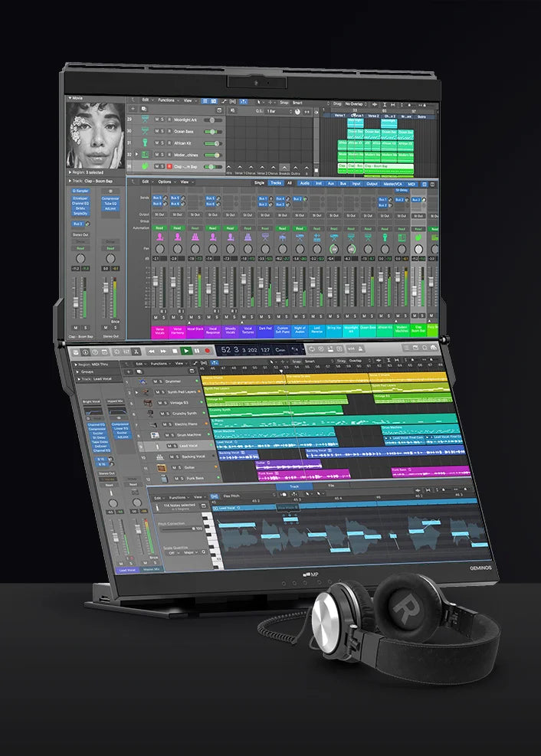Switch mixer view to the Single tab

point(259,182)
